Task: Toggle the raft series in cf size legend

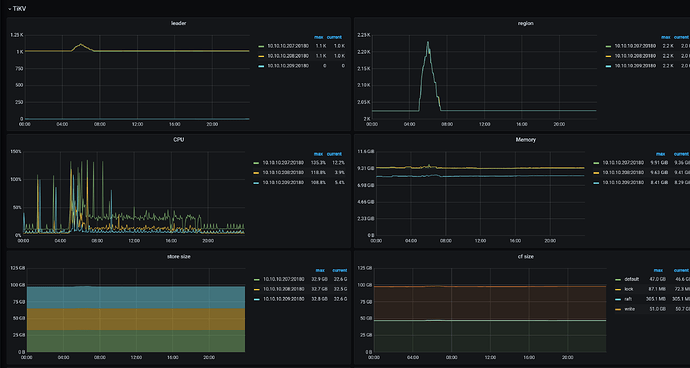Action: 628,299
